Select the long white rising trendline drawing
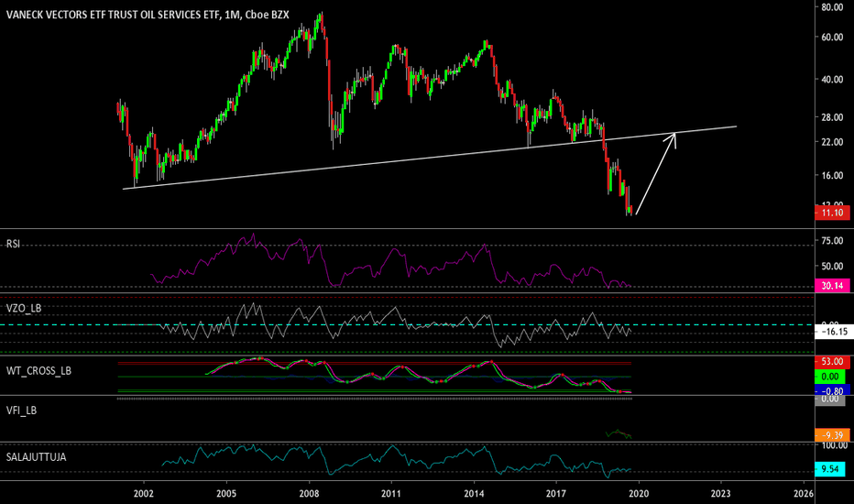 pyautogui.click(x=431, y=158)
